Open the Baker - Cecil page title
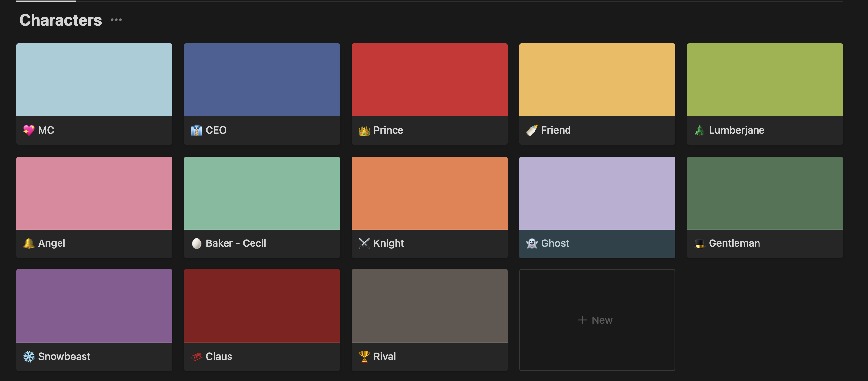Screen dimensions: 868x381 click(x=235, y=243)
